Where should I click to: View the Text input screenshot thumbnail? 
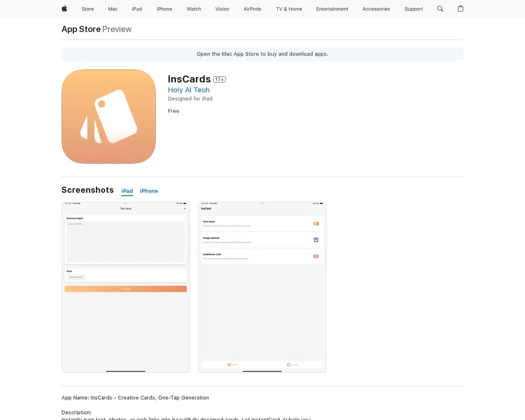click(125, 287)
